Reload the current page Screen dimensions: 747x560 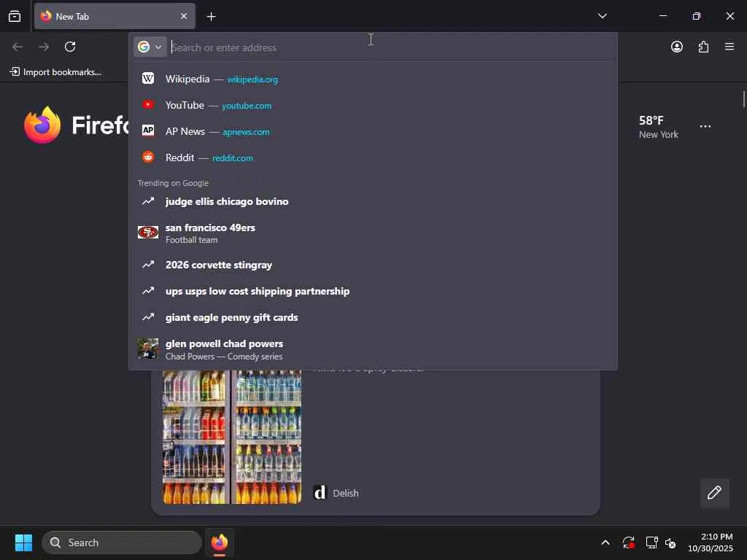coord(70,47)
